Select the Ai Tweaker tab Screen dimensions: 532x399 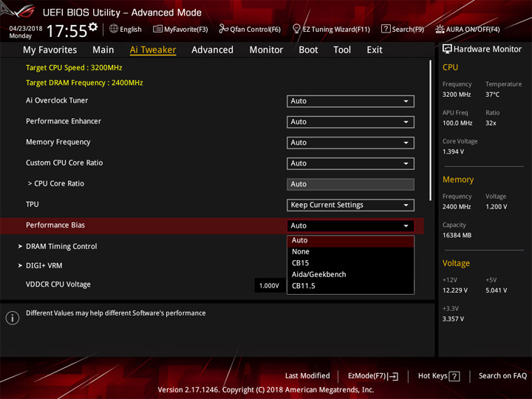153,50
